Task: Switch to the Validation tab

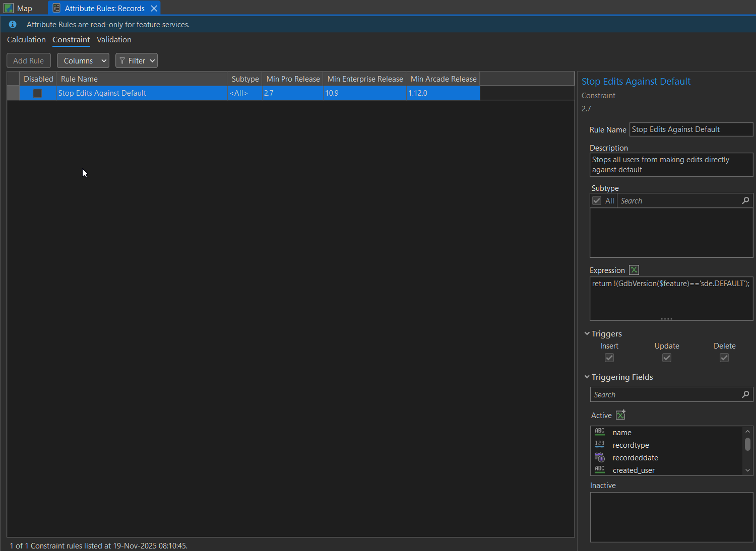Action: 114,39
